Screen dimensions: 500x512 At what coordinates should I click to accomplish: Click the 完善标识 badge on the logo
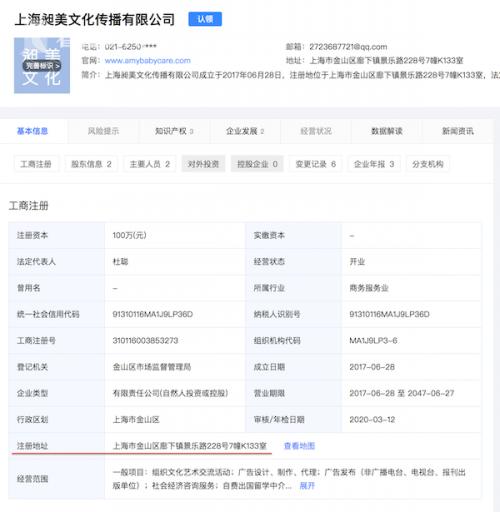point(42,66)
